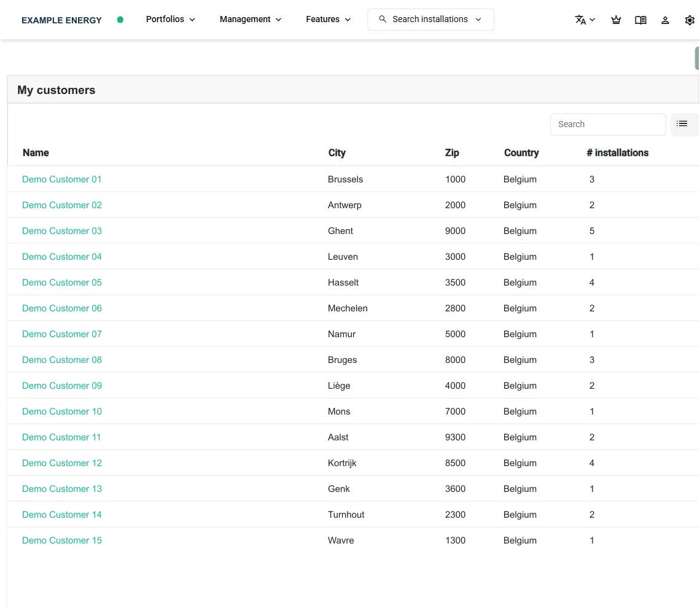
Task: Sort by # installations column header
Action: 617,153
